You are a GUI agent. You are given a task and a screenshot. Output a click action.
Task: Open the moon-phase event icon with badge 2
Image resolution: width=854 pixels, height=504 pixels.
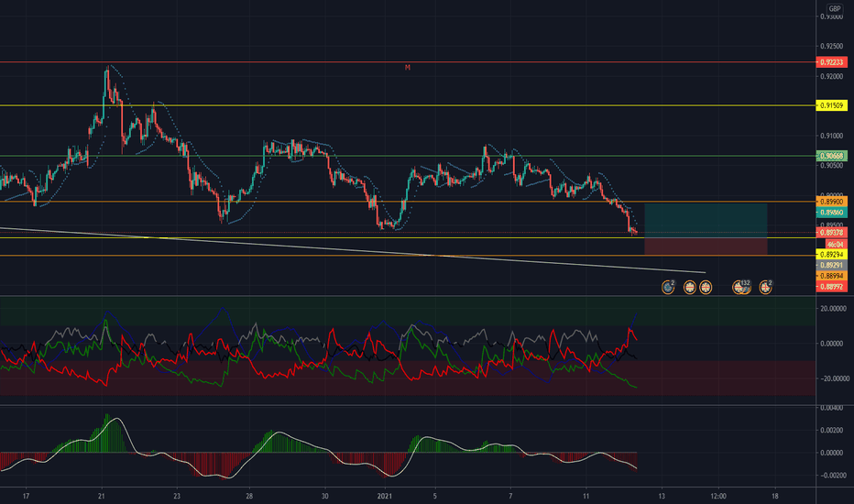[668, 287]
